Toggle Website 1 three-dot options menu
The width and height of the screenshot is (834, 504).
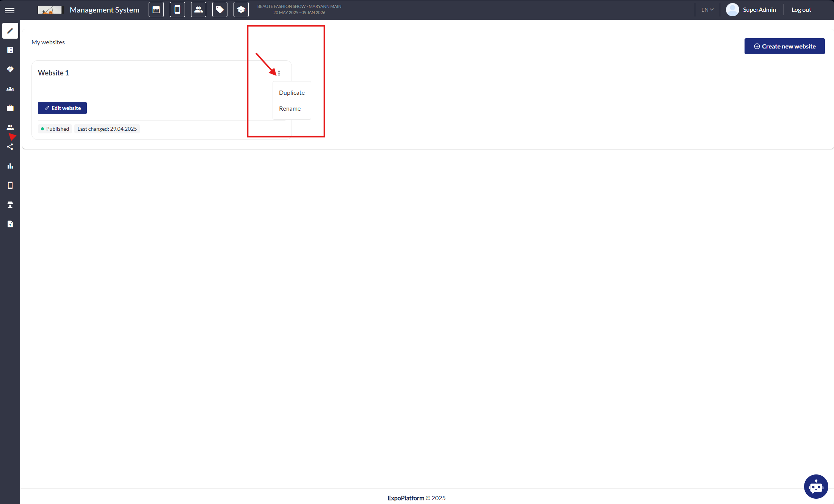279,73
